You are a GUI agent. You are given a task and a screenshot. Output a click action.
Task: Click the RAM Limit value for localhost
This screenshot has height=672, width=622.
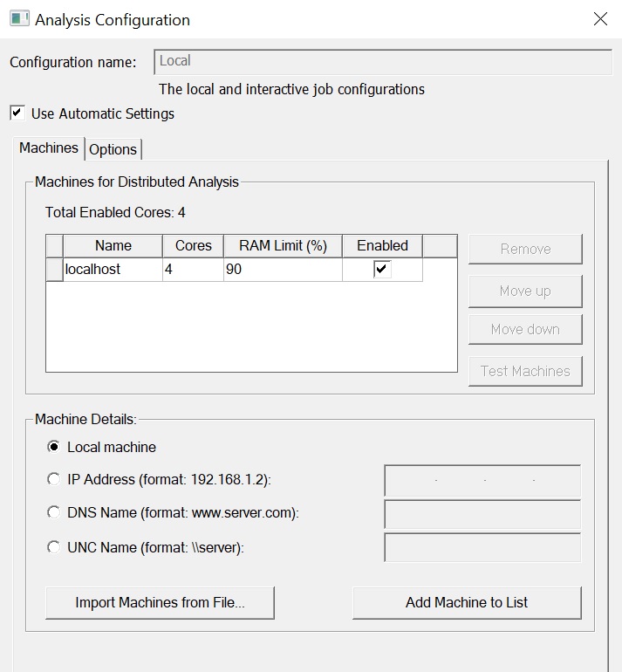pyautogui.click(x=282, y=270)
